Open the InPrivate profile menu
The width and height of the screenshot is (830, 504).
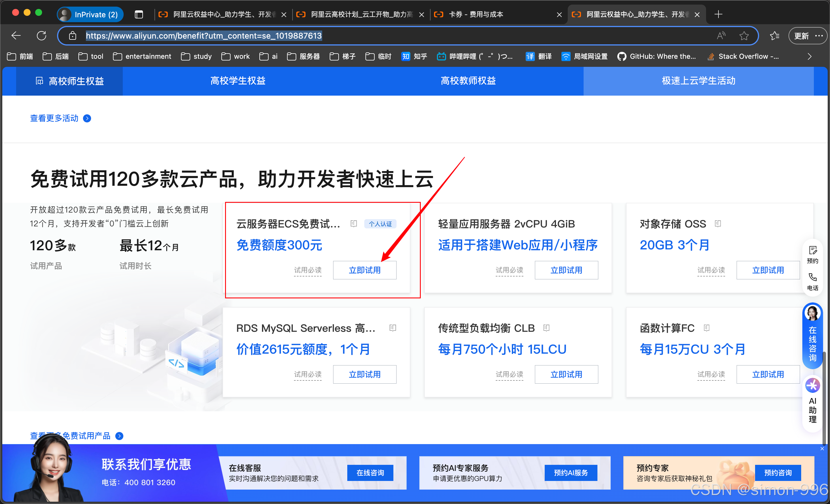tap(90, 14)
